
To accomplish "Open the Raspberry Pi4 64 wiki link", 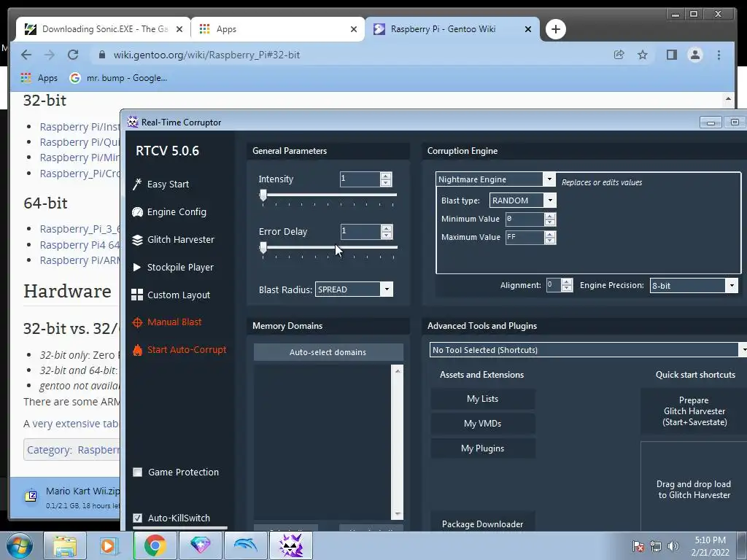I will (80, 245).
